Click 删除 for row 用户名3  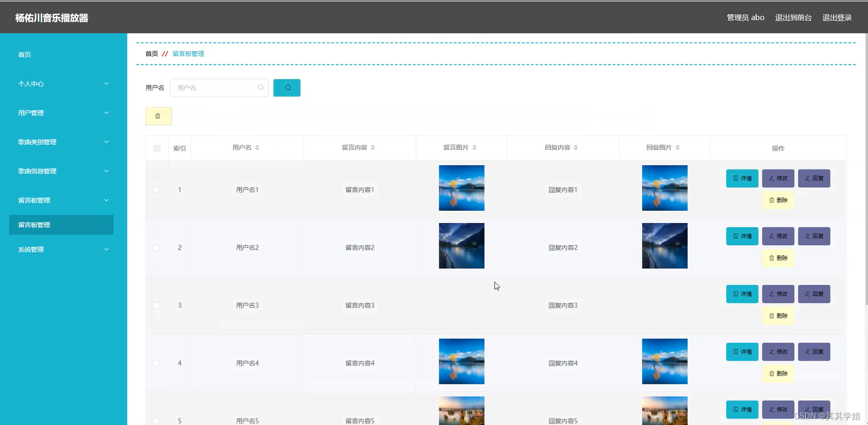(x=778, y=315)
